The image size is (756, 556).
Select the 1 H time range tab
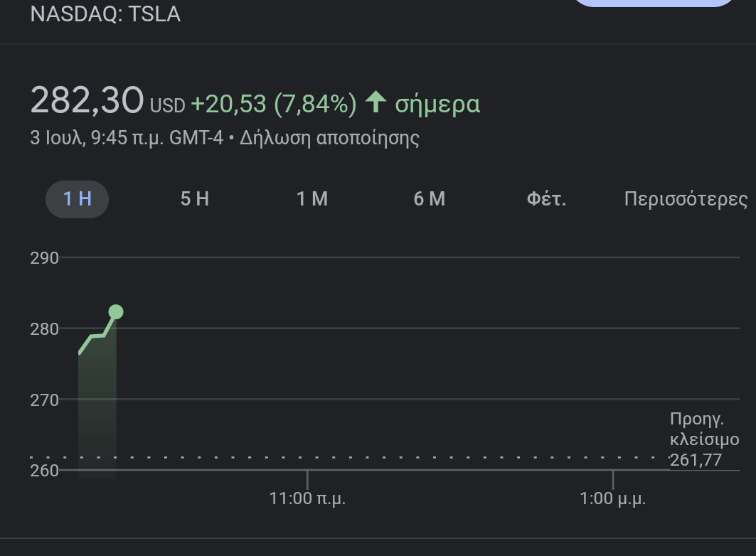tap(77, 199)
